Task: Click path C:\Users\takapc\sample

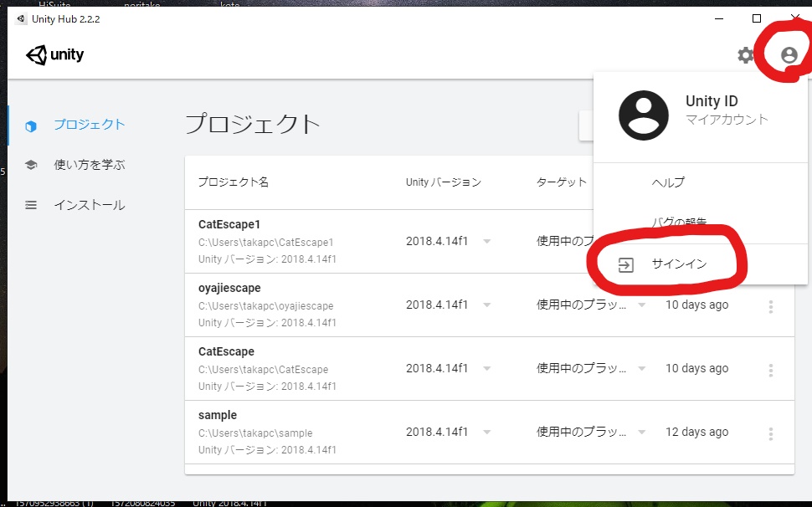Action: coord(255,433)
